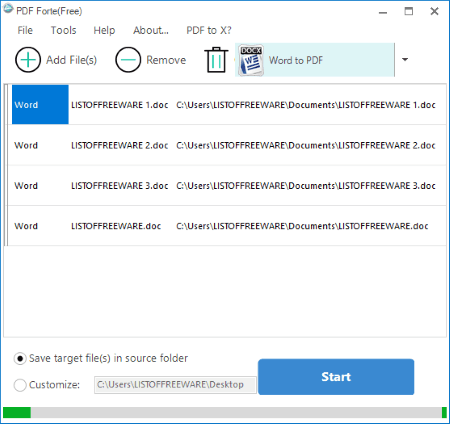Select the highlighted Word cell of LISTOFFREEWARE 1.doc
450x424 pixels.
coord(40,105)
